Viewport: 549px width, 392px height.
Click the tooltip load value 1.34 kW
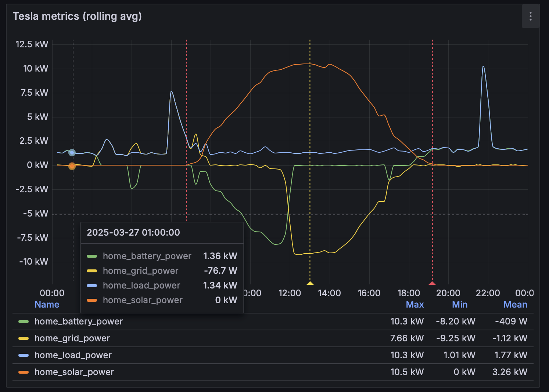[220, 285]
